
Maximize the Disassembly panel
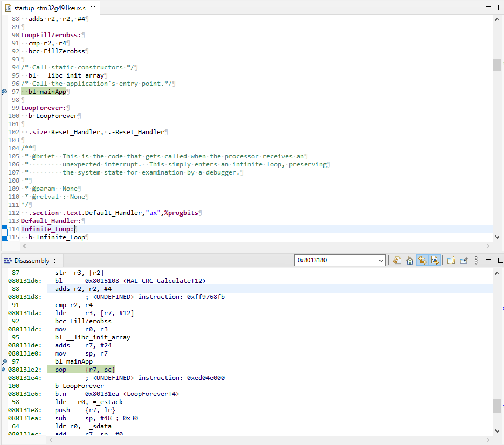[500, 260]
